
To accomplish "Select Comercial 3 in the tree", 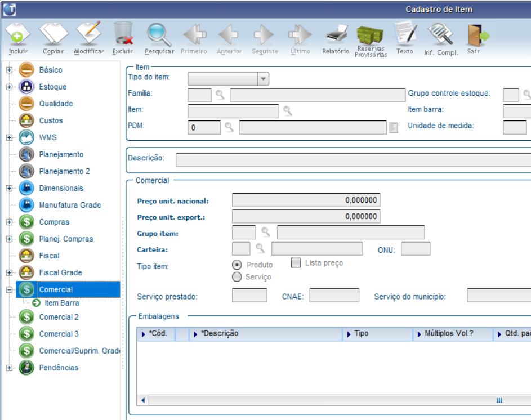I will (x=59, y=334).
